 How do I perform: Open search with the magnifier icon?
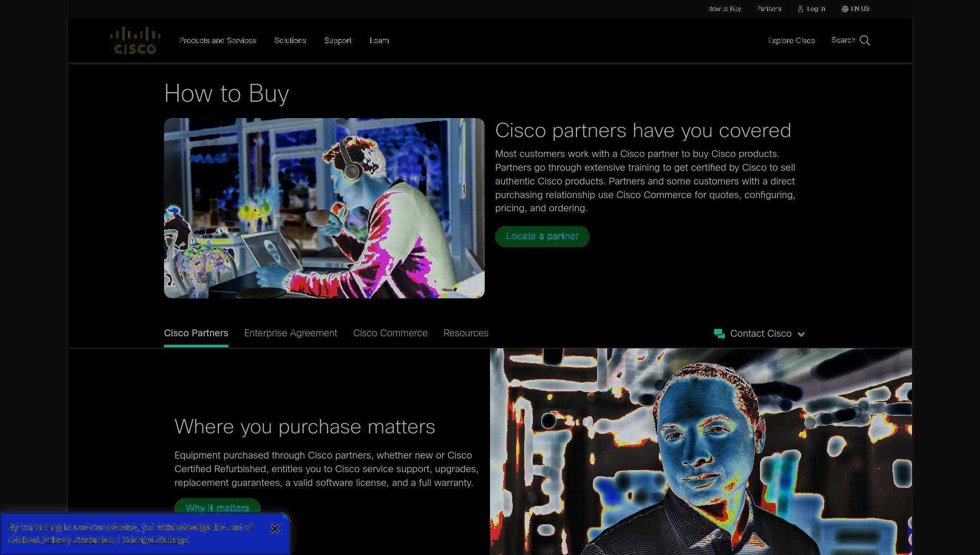864,41
